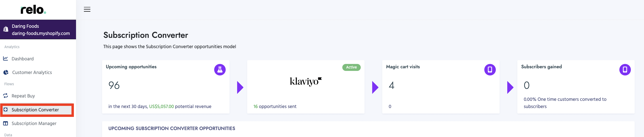Image resolution: width=644 pixels, height=137 pixels.
Task: Click the Customer Analytics pie icon
Action: (x=6, y=72)
